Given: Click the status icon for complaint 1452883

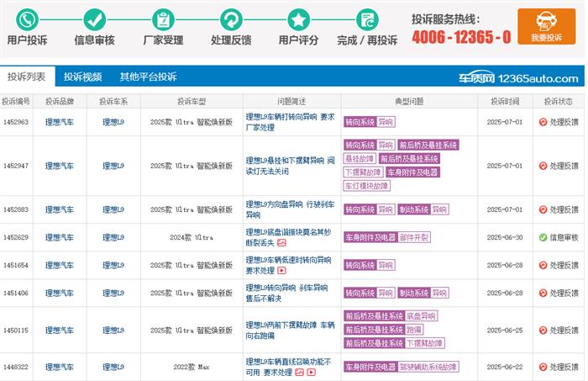Looking at the screenshot, I should coord(543,209).
